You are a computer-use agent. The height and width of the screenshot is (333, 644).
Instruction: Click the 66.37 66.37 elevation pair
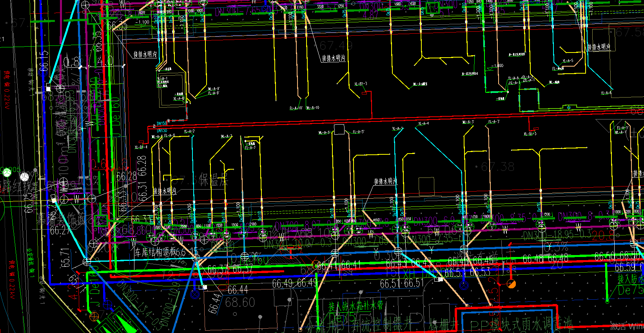click(230, 270)
